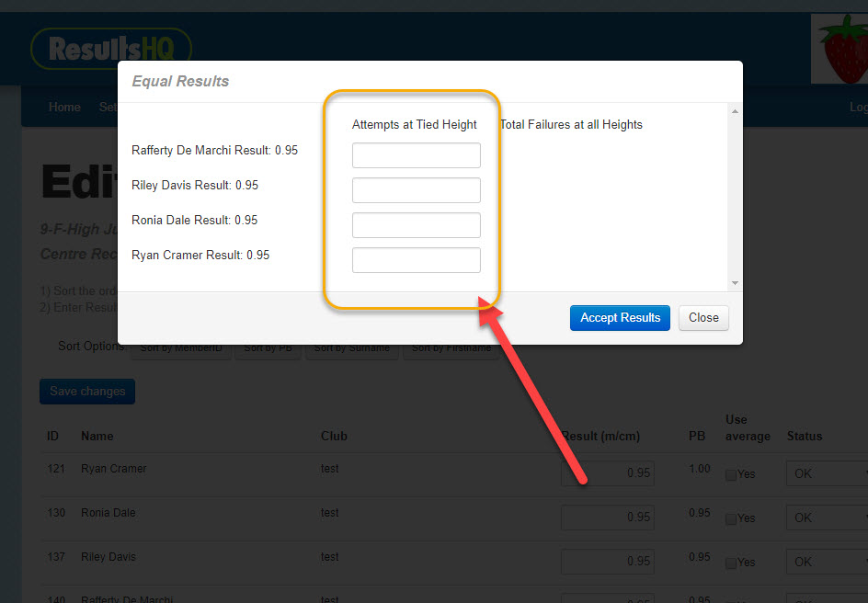
Task: Click Accept Results button
Action: pos(620,318)
